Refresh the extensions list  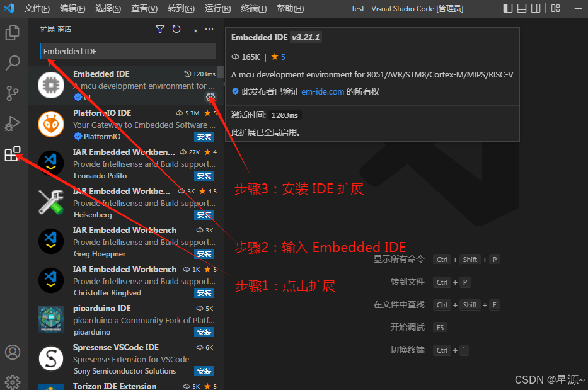pos(176,29)
